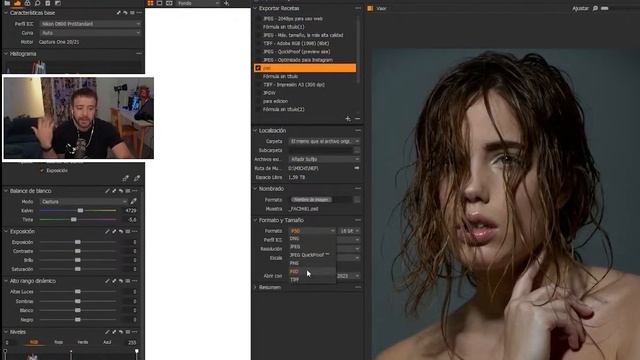Reset Exposición panel with its undo arrow
The height and width of the screenshot is (360, 640).
(121, 231)
